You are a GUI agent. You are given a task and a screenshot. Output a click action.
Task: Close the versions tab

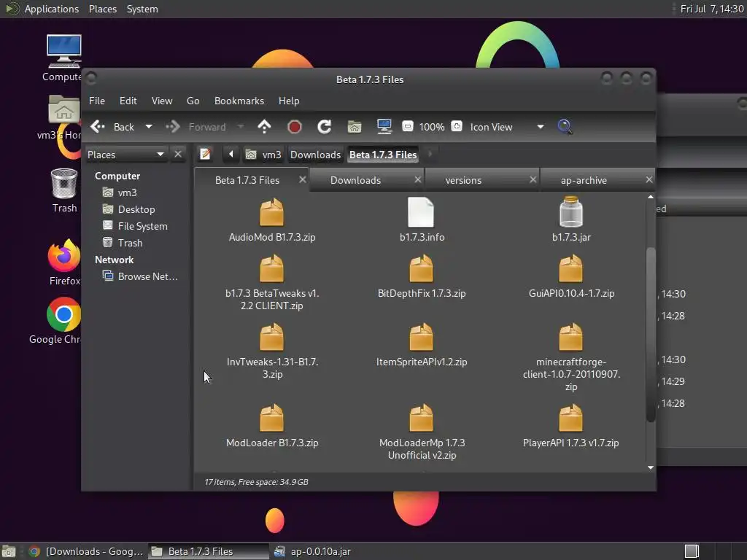coord(533,179)
